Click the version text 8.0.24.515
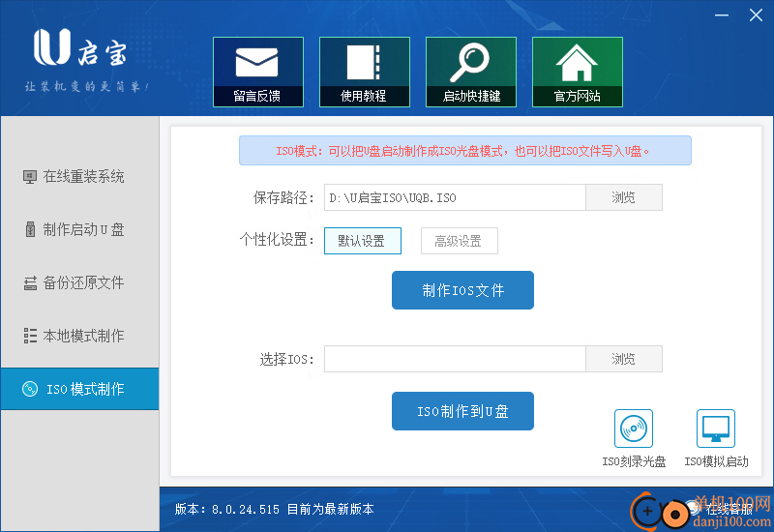The width and height of the screenshot is (774, 532). (246, 510)
